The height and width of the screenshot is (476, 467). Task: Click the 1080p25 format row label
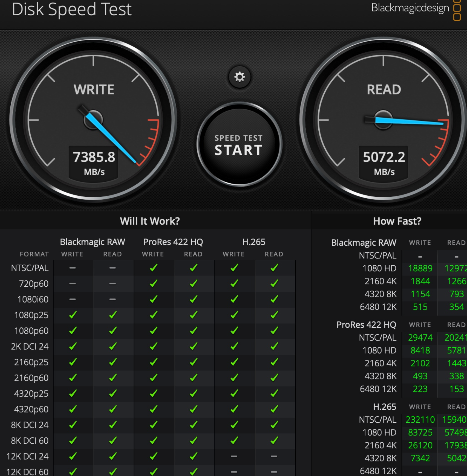click(x=31, y=315)
